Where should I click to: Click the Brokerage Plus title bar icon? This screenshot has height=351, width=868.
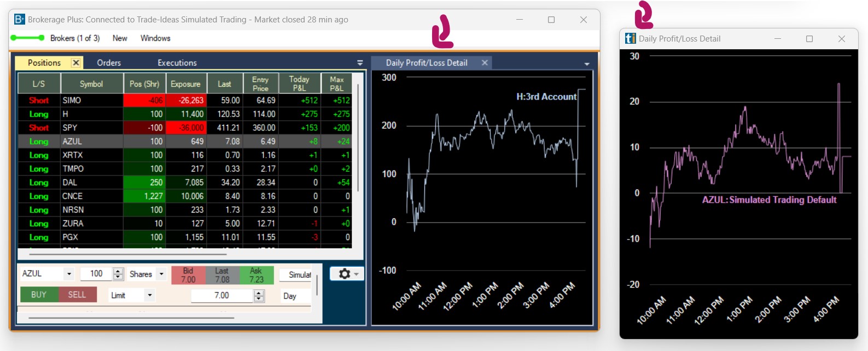20,20
